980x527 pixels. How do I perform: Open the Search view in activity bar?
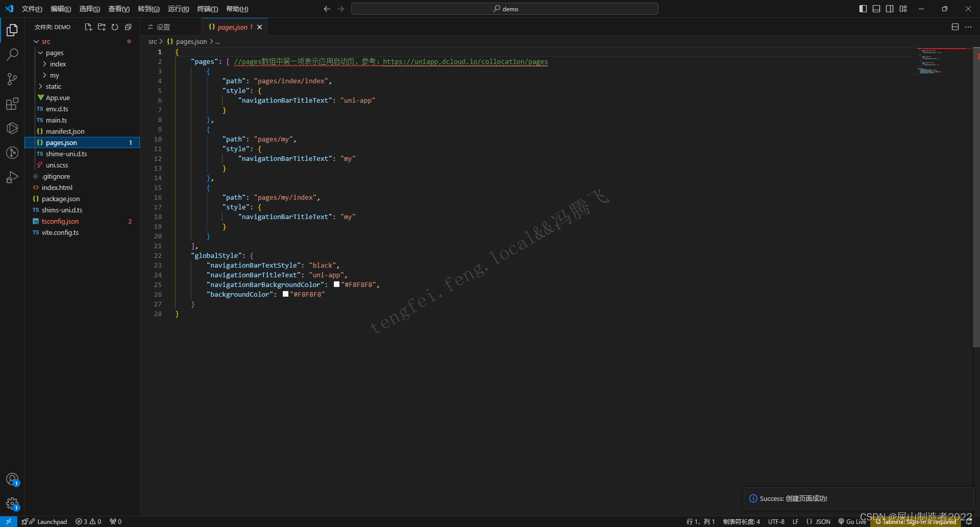click(x=12, y=55)
